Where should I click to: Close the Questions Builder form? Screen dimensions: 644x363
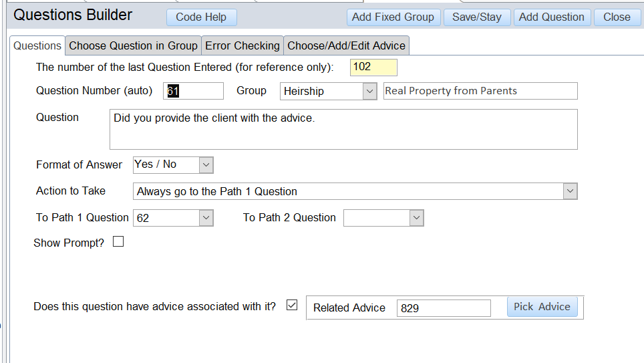pos(616,17)
